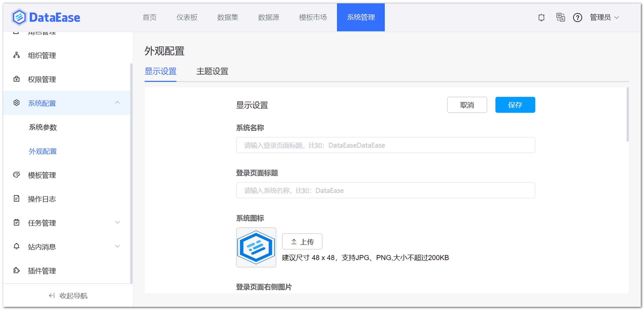Open 插件管理 in the sidebar

point(42,271)
